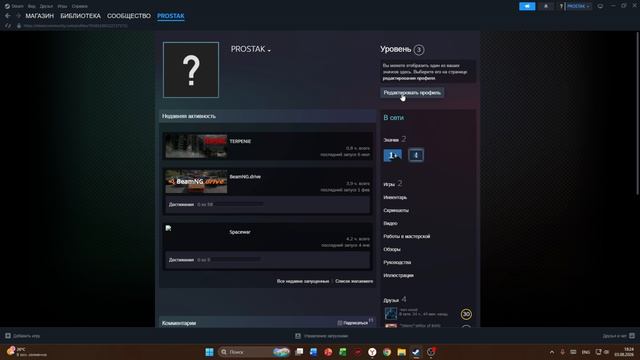Click the BeamNG.drive game banner

tap(196, 181)
